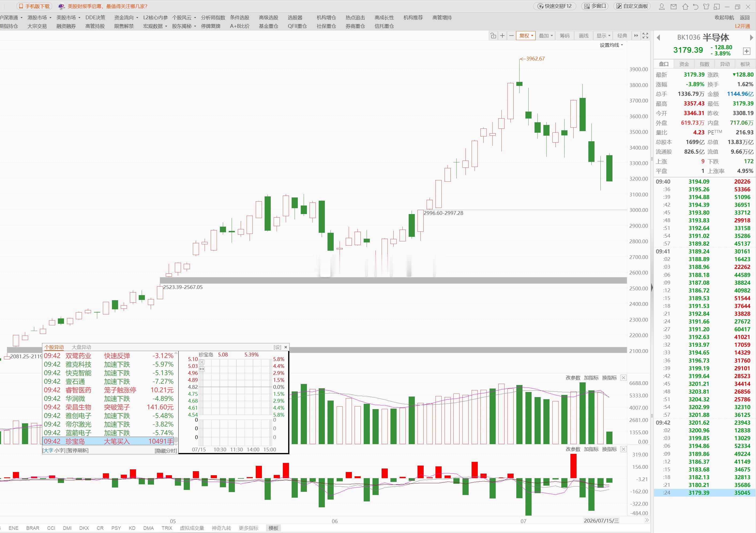Click 加指标 on volume panel
This screenshot has height=533, width=756.
tap(591, 378)
